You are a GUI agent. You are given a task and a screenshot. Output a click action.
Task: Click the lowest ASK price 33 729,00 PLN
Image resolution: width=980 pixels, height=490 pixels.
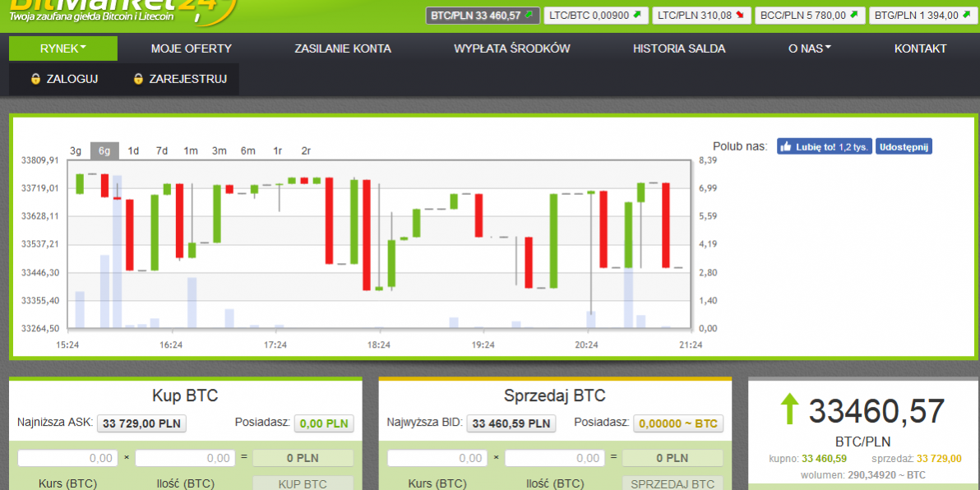[x=142, y=423]
